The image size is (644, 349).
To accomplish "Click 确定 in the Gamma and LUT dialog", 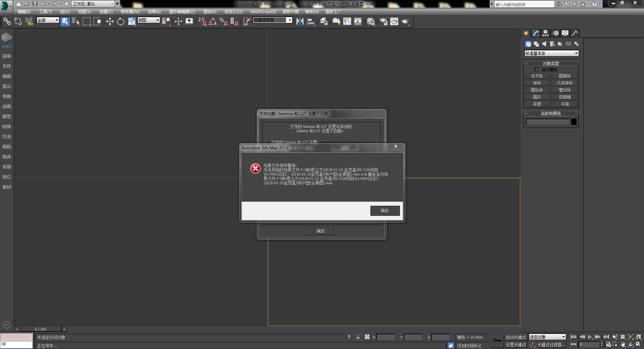I will 321,231.
